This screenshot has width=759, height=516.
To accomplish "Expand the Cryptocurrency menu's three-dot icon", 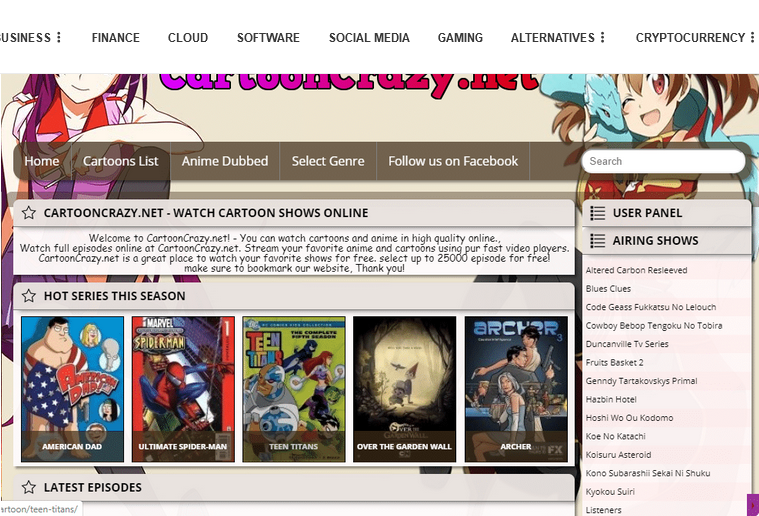I will (752, 37).
